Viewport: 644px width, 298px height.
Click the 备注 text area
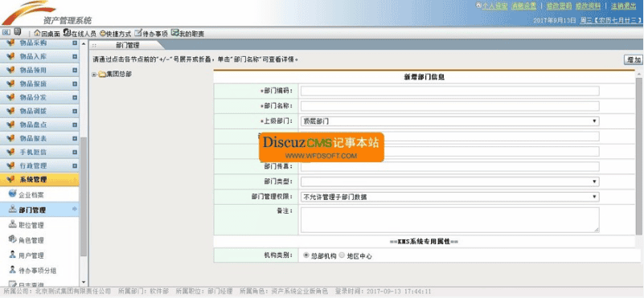[x=449, y=219]
